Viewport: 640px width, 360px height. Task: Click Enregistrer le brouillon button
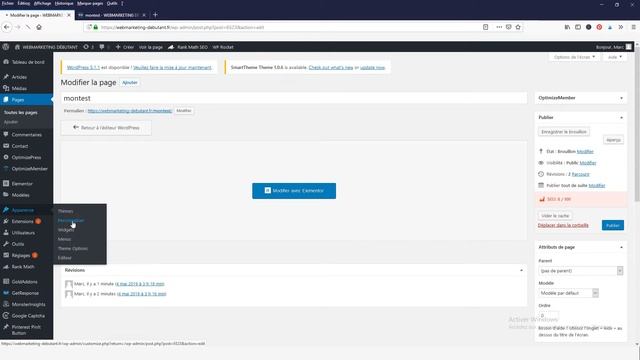click(564, 132)
